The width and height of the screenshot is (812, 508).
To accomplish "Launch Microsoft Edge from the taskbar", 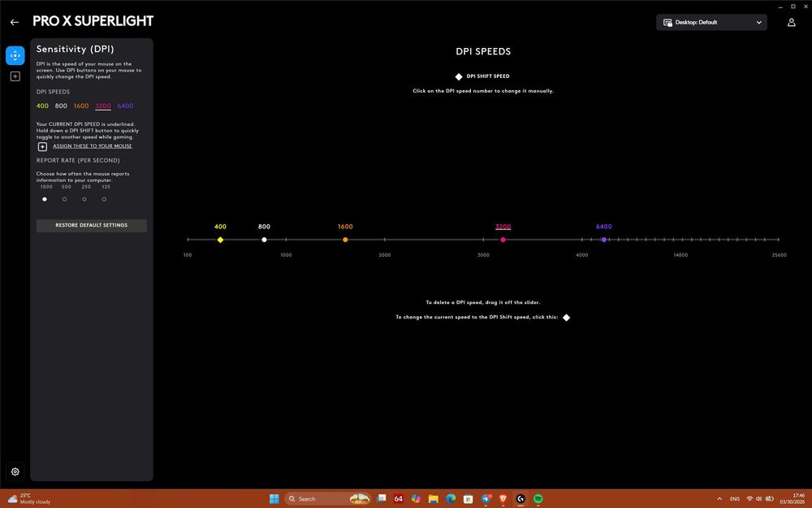I will pyautogui.click(x=451, y=499).
